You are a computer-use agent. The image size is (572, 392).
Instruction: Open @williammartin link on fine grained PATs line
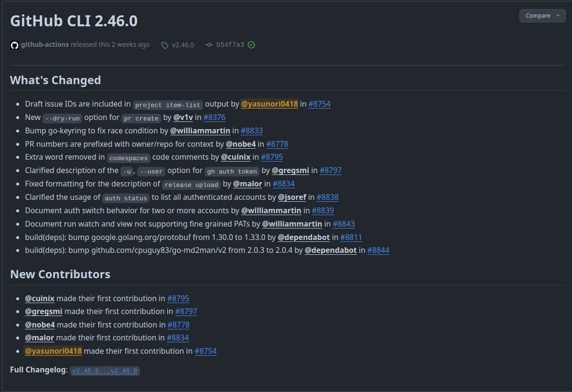(x=292, y=224)
